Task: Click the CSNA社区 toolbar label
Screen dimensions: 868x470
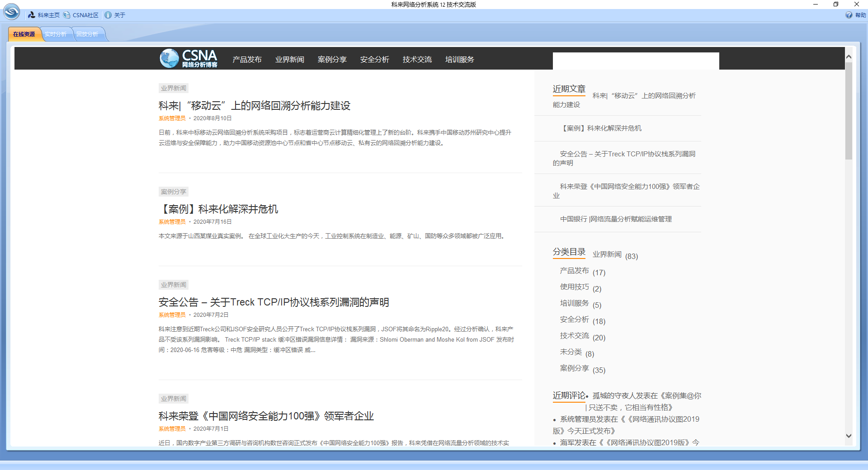Action: pyautogui.click(x=85, y=15)
